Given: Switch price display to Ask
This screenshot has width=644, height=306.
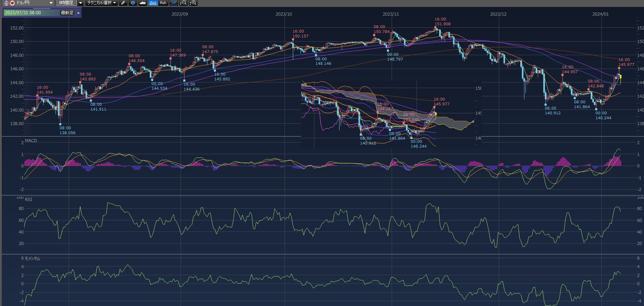Looking at the screenshot, I should click(163, 3).
